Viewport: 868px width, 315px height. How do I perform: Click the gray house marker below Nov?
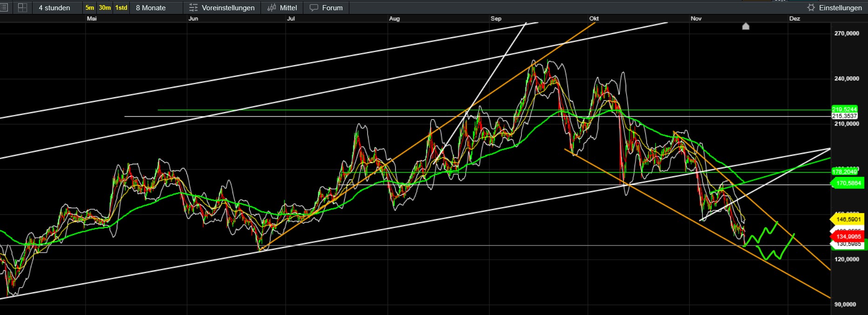click(x=746, y=27)
